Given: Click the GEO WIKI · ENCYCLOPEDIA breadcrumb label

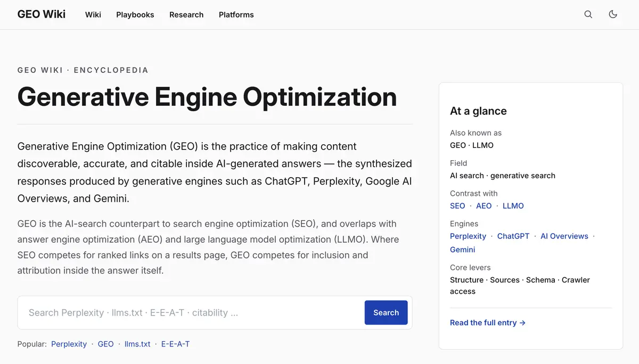Looking at the screenshot, I should coord(83,70).
